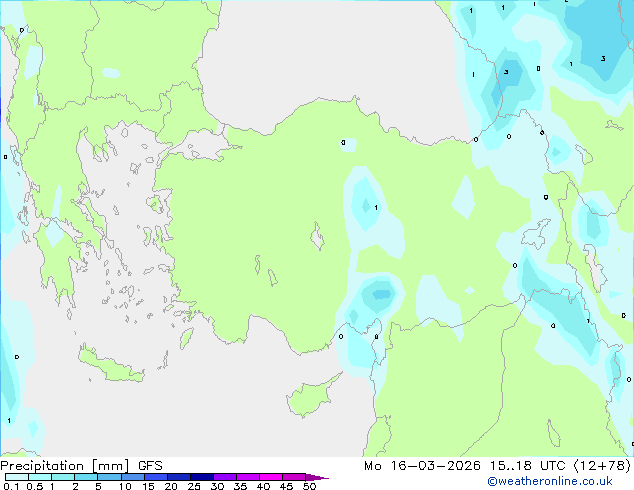Open the weatheronline.co.uk copyright link
The height and width of the screenshot is (490, 634).
pyautogui.click(x=550, y=481)
